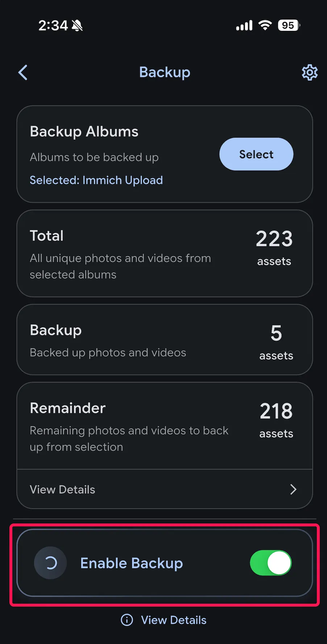Image resolution: width=327 pixels, height=644 pixels.
Task: Tap the backup progress spinner icon
Action: (x=50, y=563)
